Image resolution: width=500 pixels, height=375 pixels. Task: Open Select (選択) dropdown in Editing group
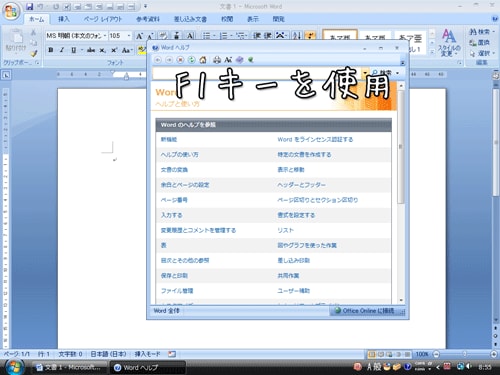click(x=482, y=53)
